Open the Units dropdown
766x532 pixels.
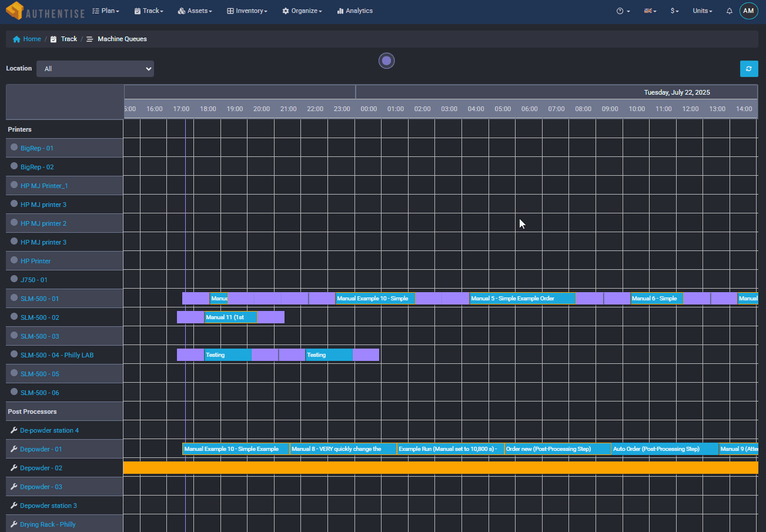pyautogui.click(x=701, y=11)
